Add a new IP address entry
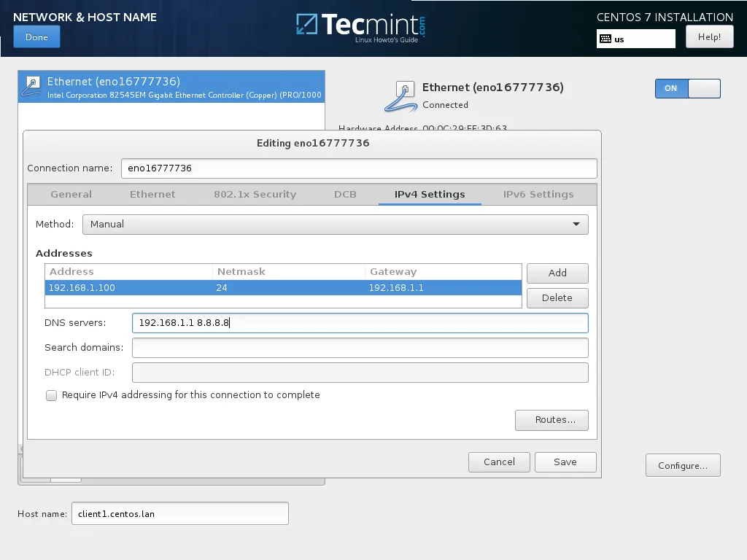This screenshot has height=560, width=747. (557, 273)
